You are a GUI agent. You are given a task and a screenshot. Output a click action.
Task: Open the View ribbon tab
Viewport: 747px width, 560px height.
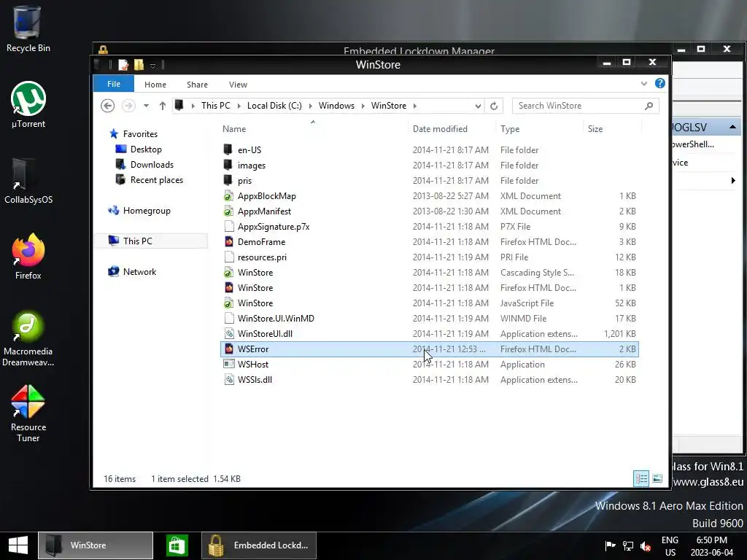pyautogui.click(x=238, y=85)
